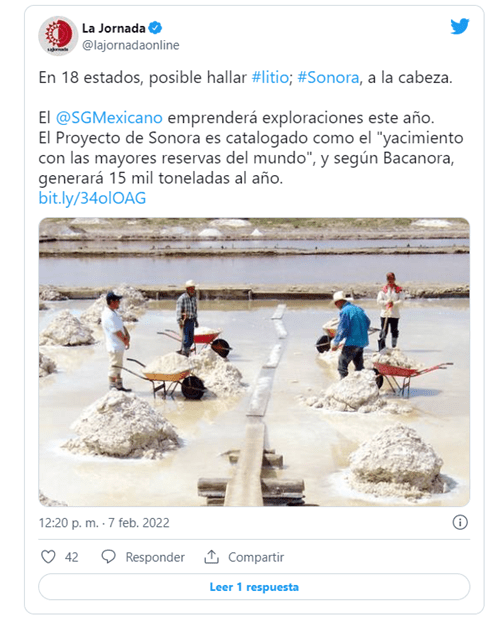Open La Jornada profile avatar

[x=58, y=36]
